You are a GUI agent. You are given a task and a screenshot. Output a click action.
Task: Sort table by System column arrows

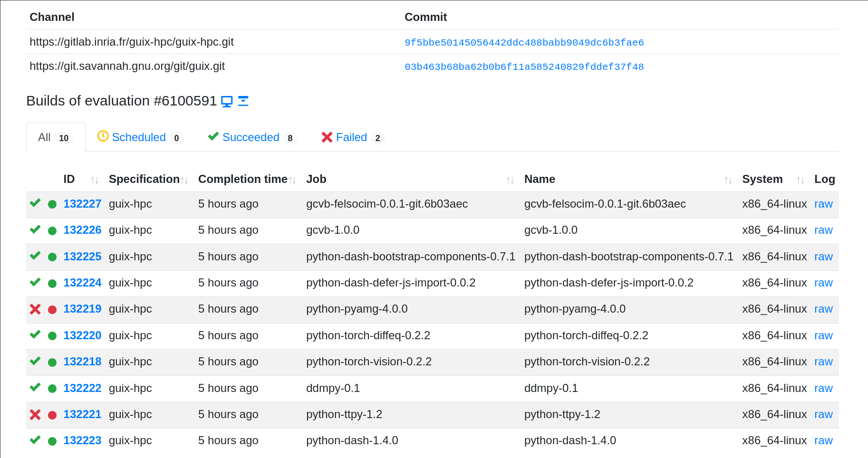click(800, 180)
